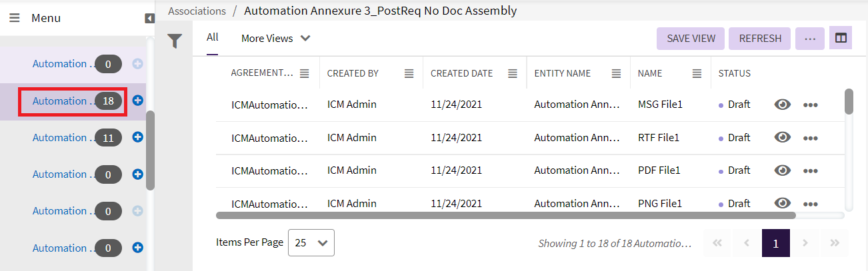The height and width of the screenshot is (271, 868).
Task: Click the SAVE VIEW button
Action: 691,39
